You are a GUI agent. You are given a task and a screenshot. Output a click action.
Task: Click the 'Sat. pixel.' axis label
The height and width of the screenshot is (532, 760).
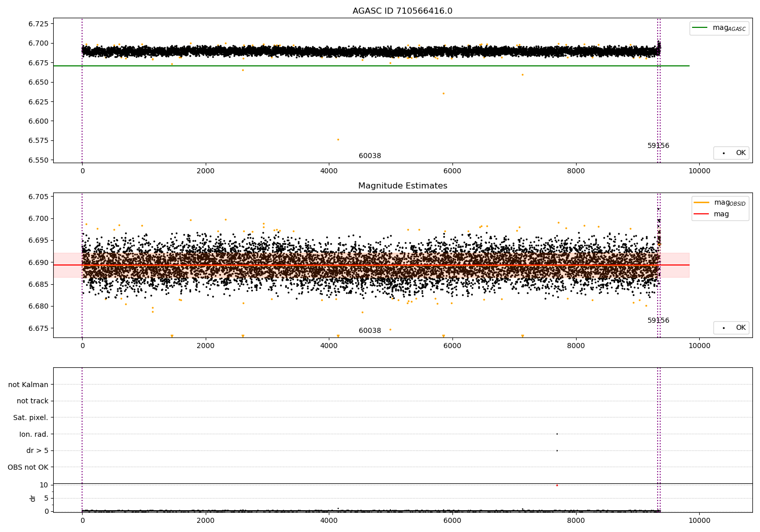coord(31,418)
